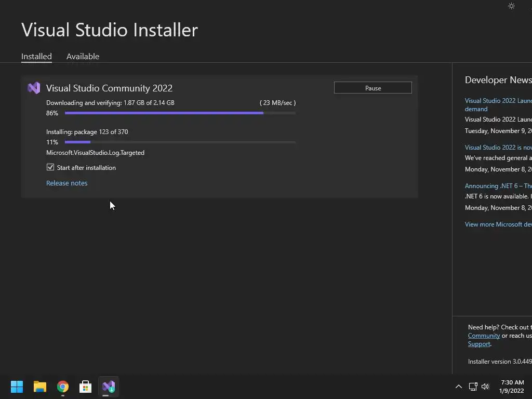The height and width of the screenshot is (399, 532).
Task: Click the Visual Studio Community 2022 logo icon
Action: (x=34, y=88)
